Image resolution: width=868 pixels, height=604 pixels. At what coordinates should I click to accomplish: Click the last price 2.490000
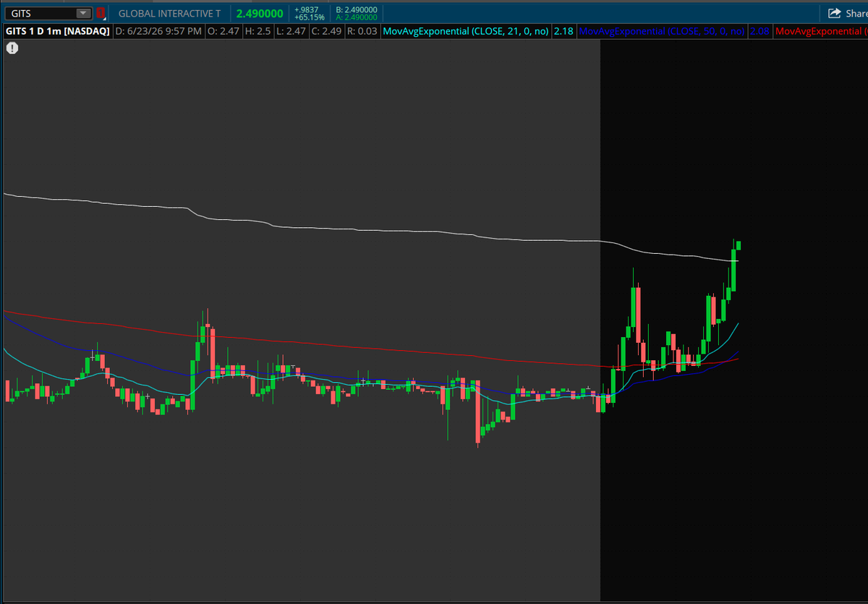pyautogui.click(x=259, y=13)
